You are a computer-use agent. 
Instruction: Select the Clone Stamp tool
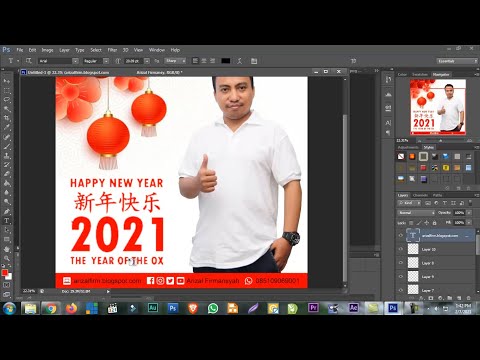7,156
